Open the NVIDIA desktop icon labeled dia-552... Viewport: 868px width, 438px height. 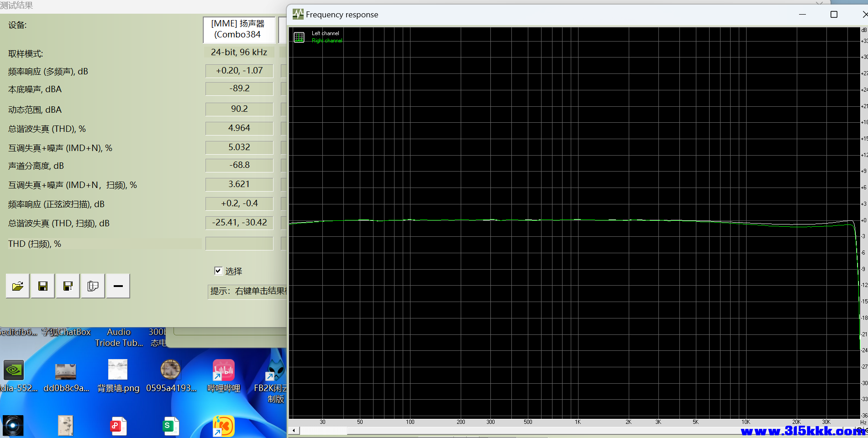coord(14,370)
